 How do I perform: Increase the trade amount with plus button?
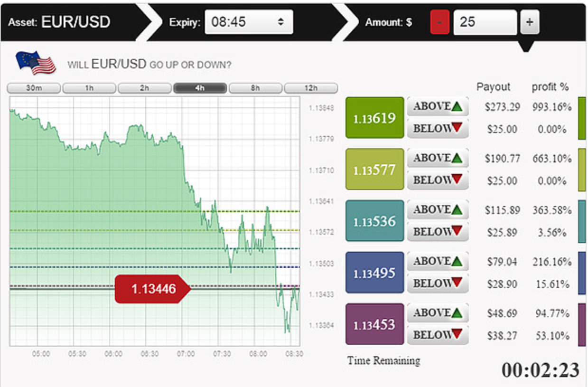[529, 21]
